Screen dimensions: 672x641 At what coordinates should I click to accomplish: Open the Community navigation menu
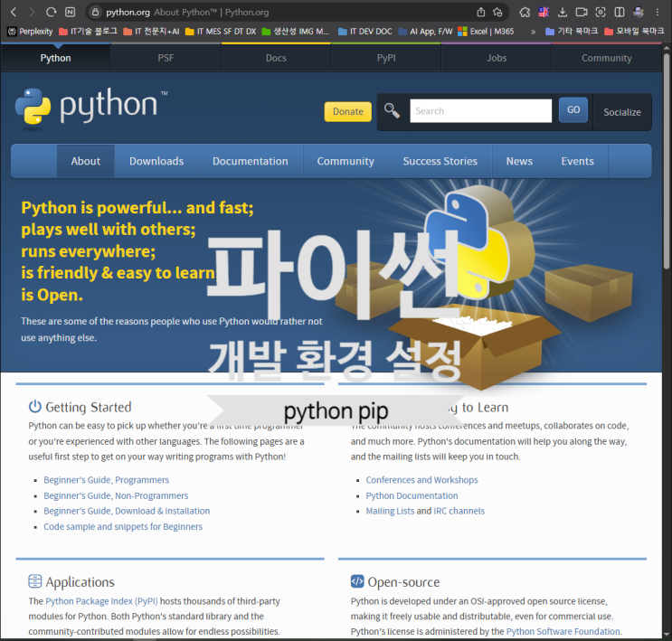point(345,161)
